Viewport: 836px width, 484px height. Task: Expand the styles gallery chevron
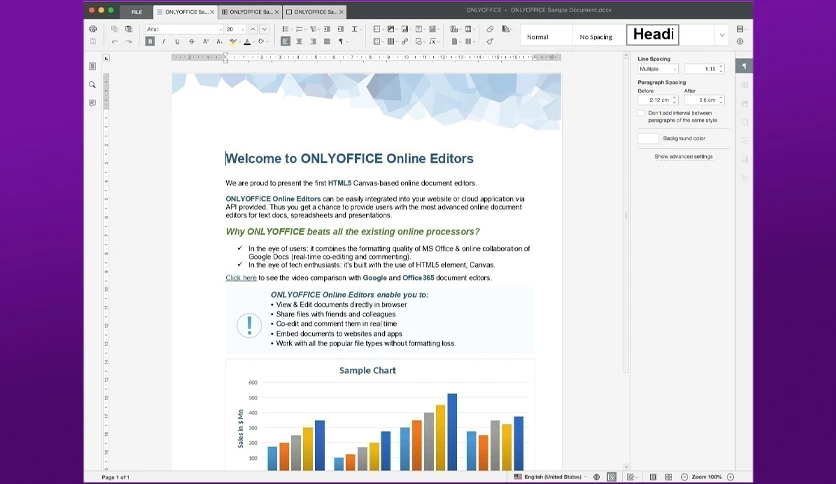pos(722,35)
